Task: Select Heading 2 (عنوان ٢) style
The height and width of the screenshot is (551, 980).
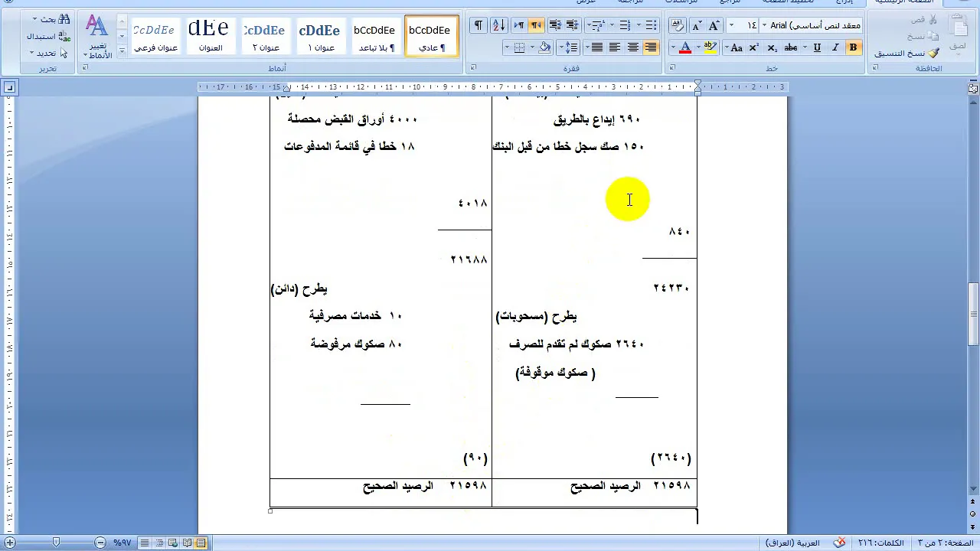Action: pos(264,37)
